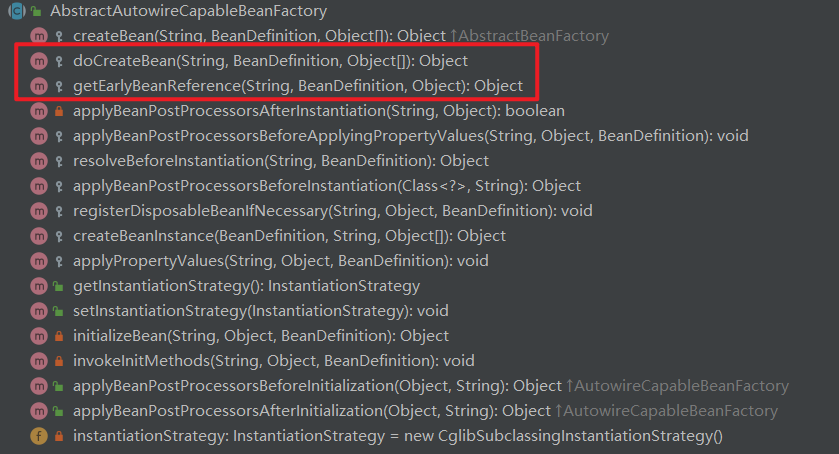Select the getEarlyBeanReference method entry
Viewport: 839px width, 454px height.
coord(298,86)
